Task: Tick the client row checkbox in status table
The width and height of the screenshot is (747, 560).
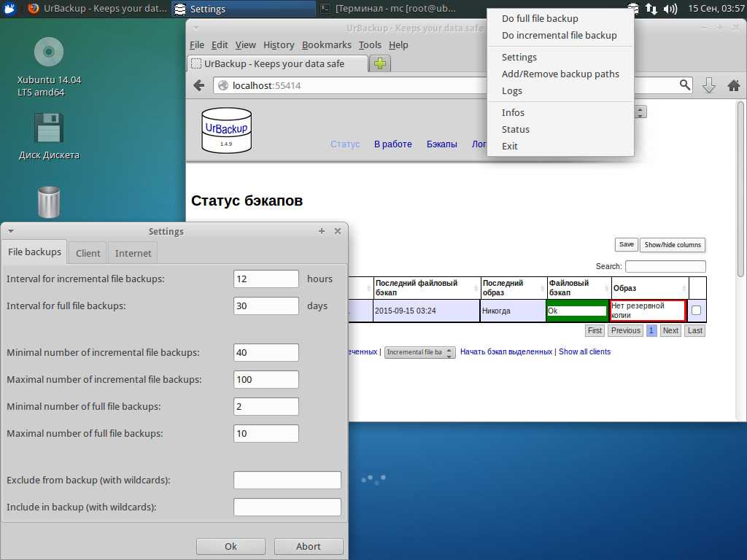Action: tap(696, 311)
